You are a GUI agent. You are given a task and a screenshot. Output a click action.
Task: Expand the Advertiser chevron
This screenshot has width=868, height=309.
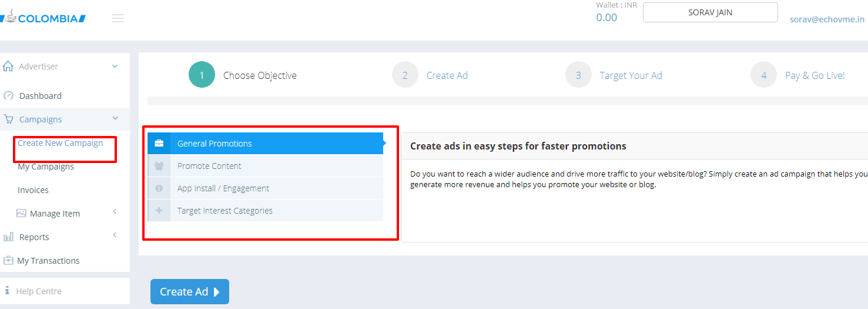[x=115, y=67]
